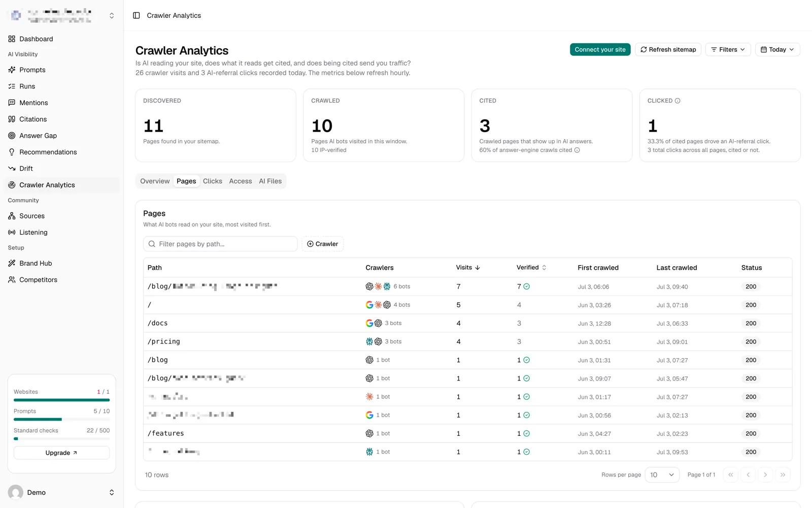The image size is (812, 508).
Task: Click the bot icon in /blog row
Action: coord(369,360)
